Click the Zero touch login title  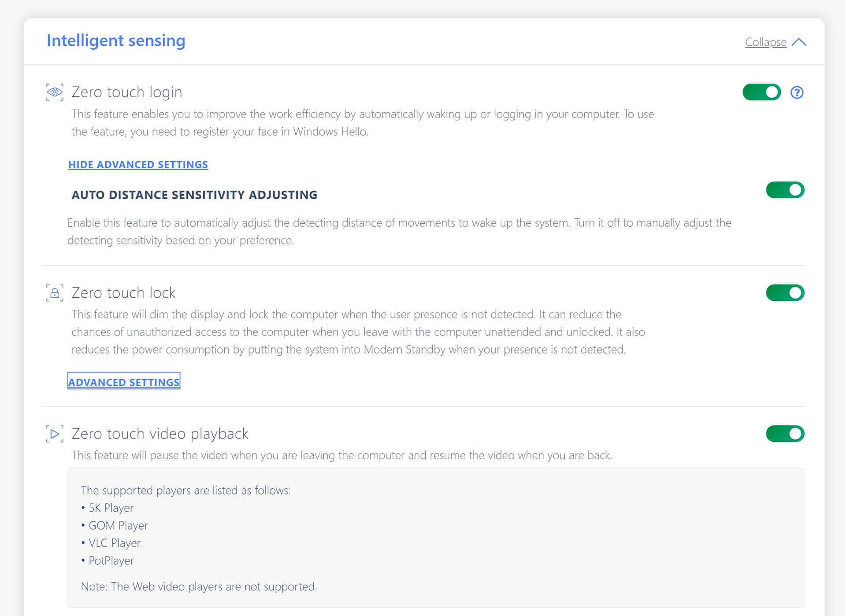pos(127,92)
